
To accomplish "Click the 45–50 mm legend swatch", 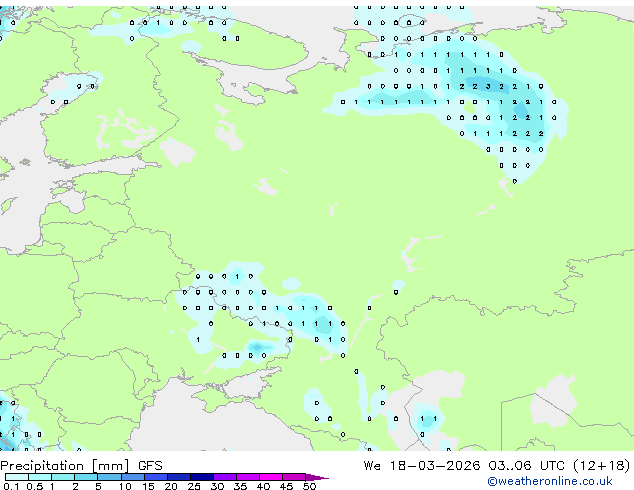I will tap(294, 477).
